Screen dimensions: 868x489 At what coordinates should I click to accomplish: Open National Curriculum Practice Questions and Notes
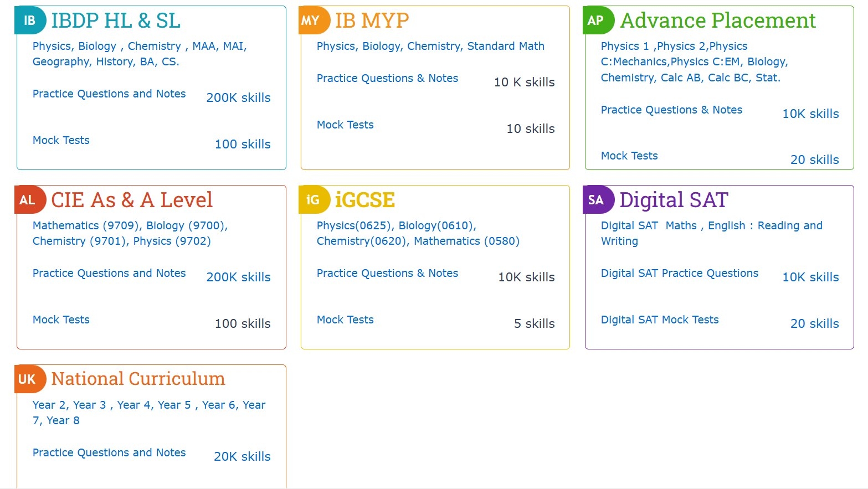pyautogui.click(x=109, y=452)
